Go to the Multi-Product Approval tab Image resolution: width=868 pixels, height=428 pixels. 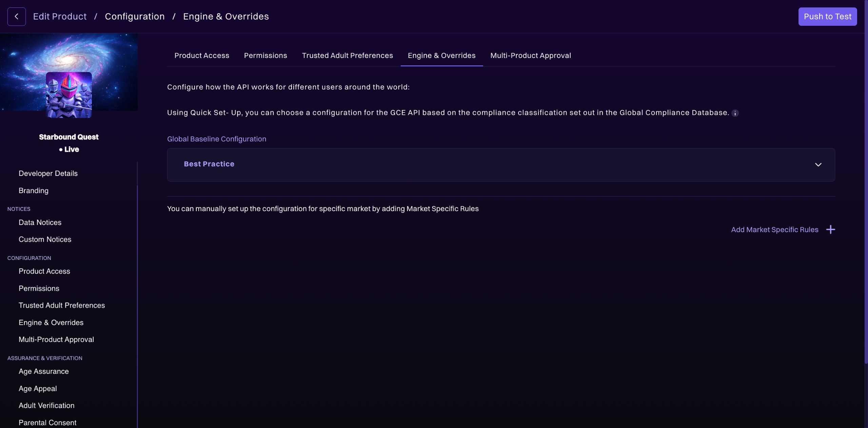click(530, 56)
